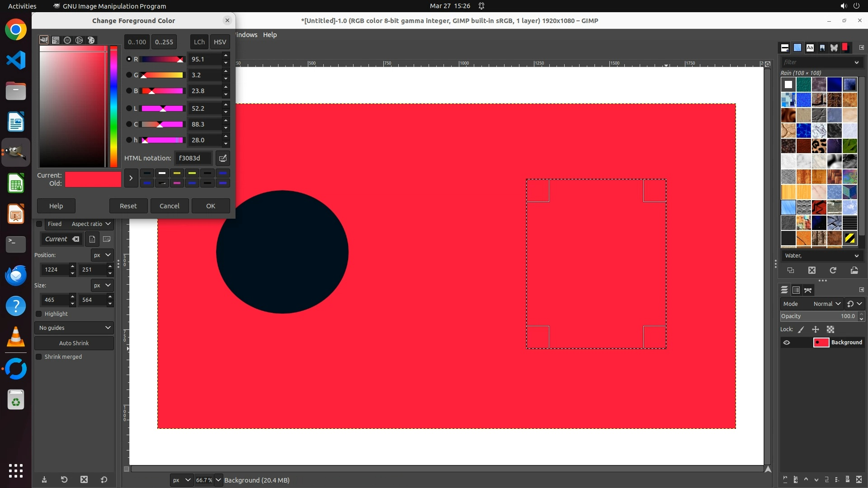
Task: Click the lock alpha channel icon
Action: tap(830, 329)
